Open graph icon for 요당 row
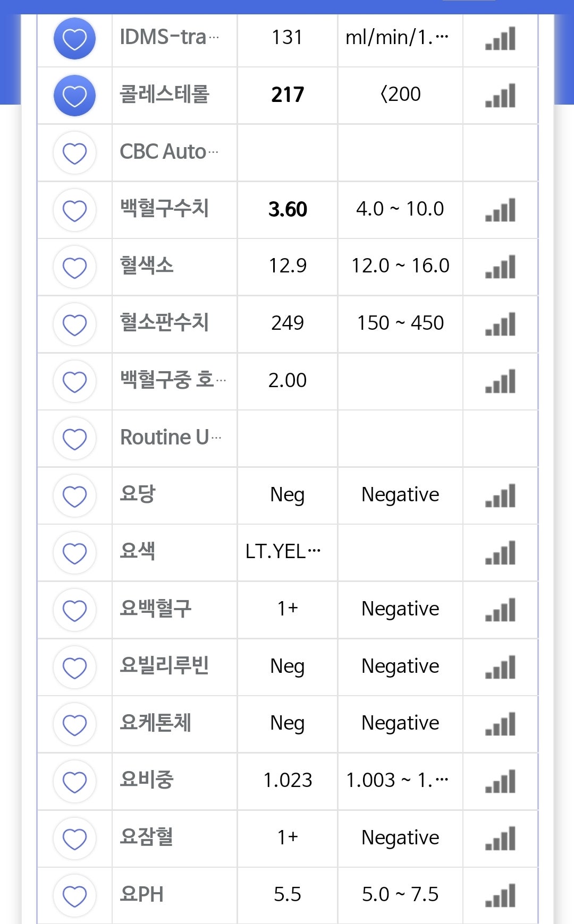The image size is (574, 924). [x=500, y=495]
